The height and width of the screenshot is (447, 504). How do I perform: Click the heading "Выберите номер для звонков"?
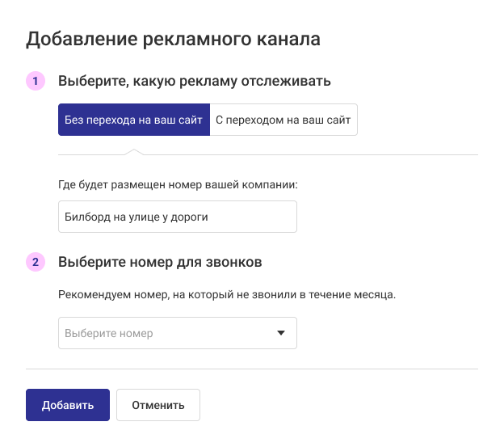pyautogui.click(x=160, y=262)
